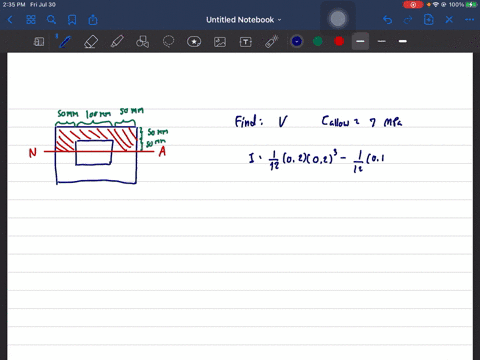480x360 pixels.
Task: Select the Pen tool
Action: [65, 42]
